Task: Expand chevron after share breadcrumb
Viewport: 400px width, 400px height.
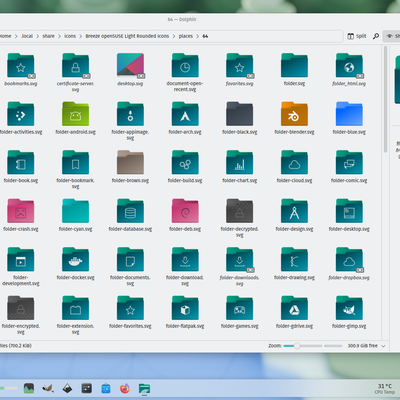Action: 59,36
